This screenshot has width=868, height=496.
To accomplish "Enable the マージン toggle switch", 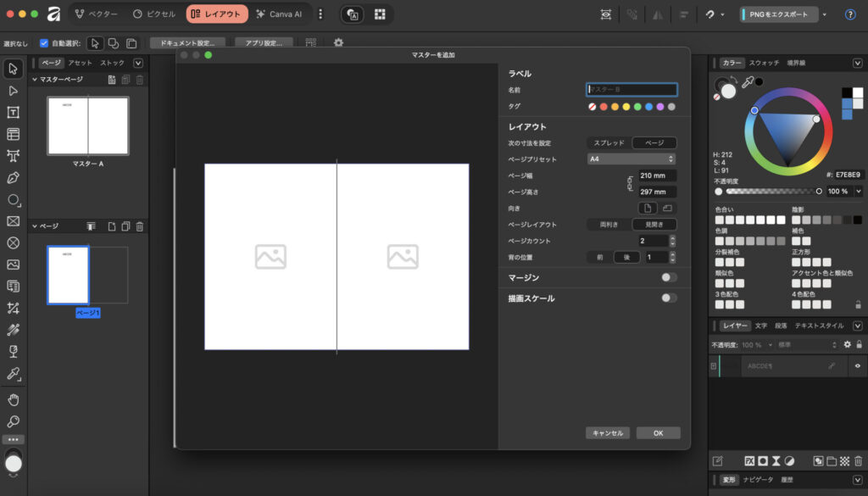I will [x=669, y=277].
